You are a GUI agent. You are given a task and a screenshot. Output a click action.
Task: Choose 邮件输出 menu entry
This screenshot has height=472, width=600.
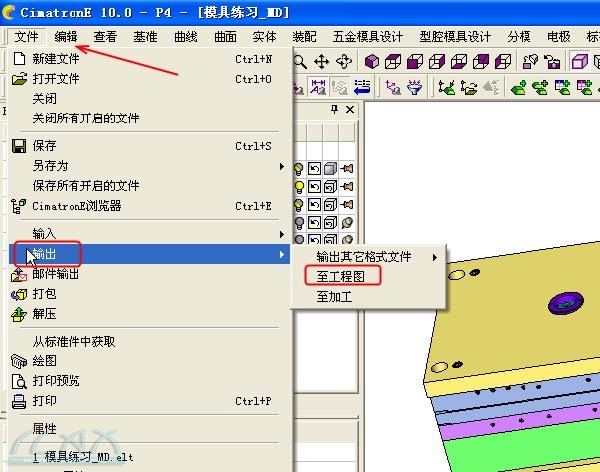(150, 274)
